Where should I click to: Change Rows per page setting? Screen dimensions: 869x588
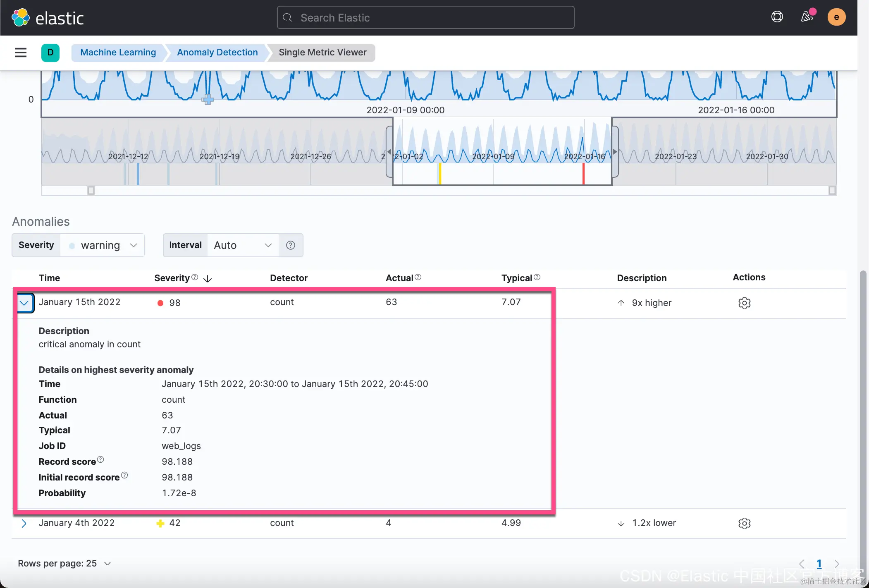pos(64,564)
